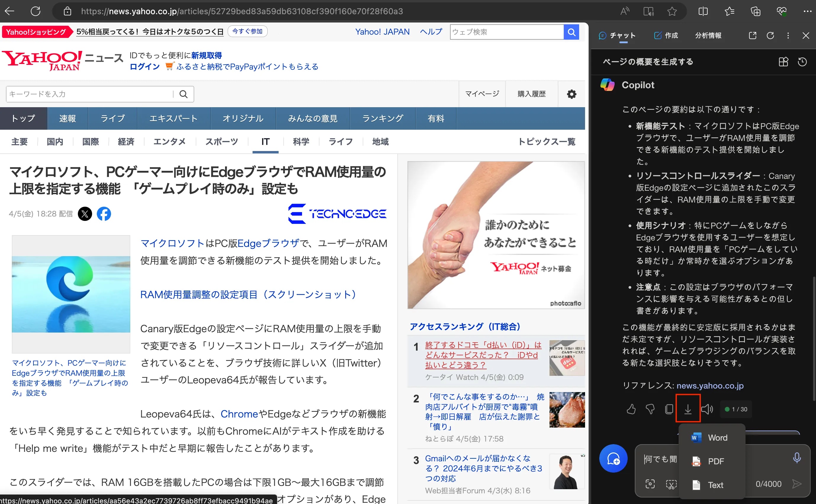Open the Browser essentials heart icon

click(x=782, y=11)
